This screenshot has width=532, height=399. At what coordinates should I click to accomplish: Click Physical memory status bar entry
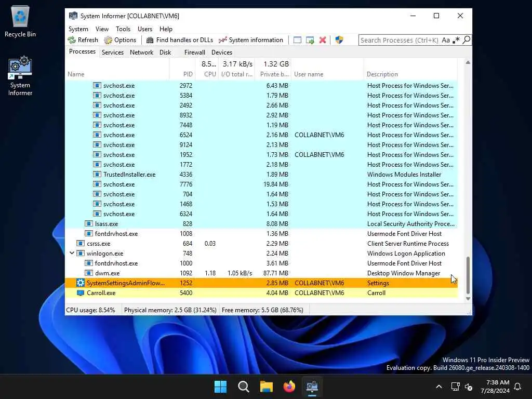(170, 310)
